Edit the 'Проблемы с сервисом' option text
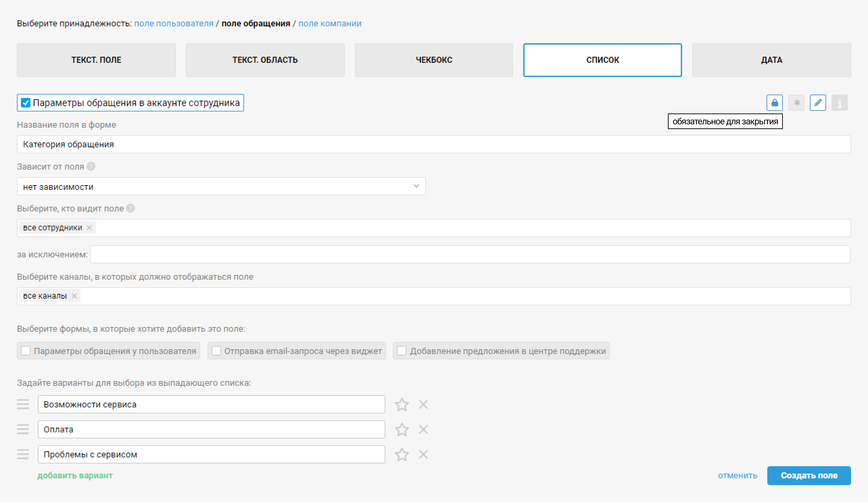 [x=211, y=454]
